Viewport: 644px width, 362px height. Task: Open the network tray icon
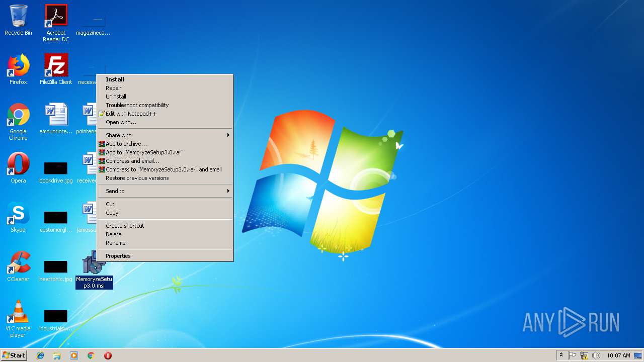pyautogui.click(x=584, y=355)
